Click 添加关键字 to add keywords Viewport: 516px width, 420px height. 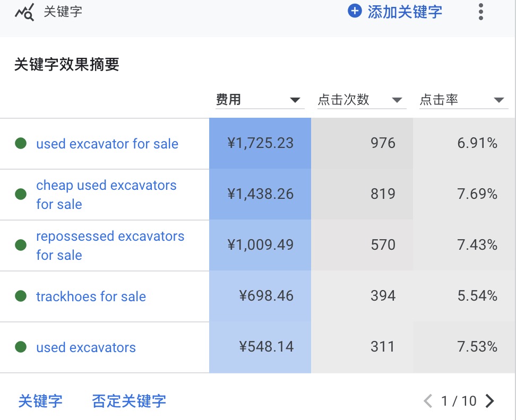click(405, 12)
